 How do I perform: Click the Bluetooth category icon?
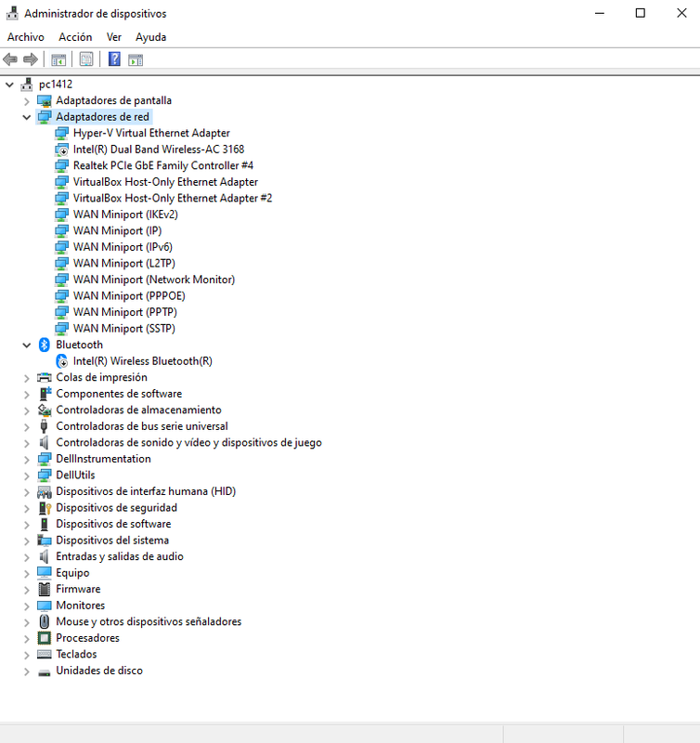point(44,345)
